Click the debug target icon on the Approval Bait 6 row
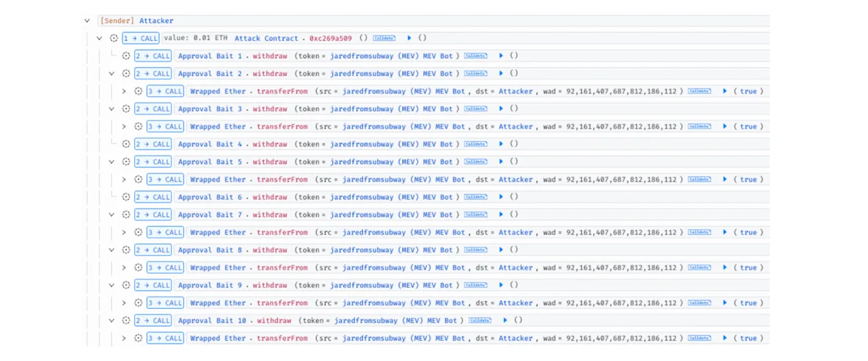The width and height of the screenshot is (868, 361). [126, 197]
